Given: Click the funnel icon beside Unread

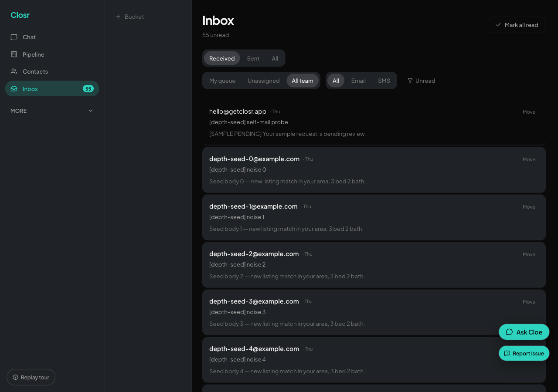Looking at the screenshot, I should 410,81.
